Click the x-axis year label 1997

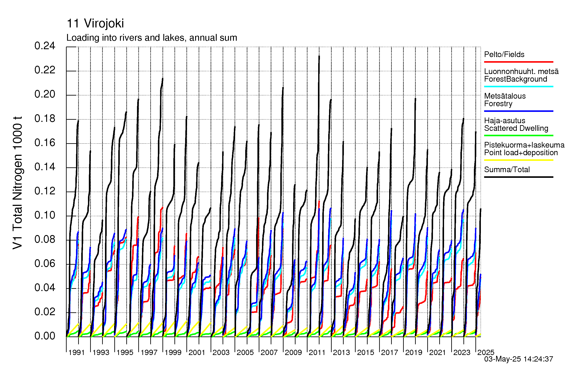click(x=149, y=352)
